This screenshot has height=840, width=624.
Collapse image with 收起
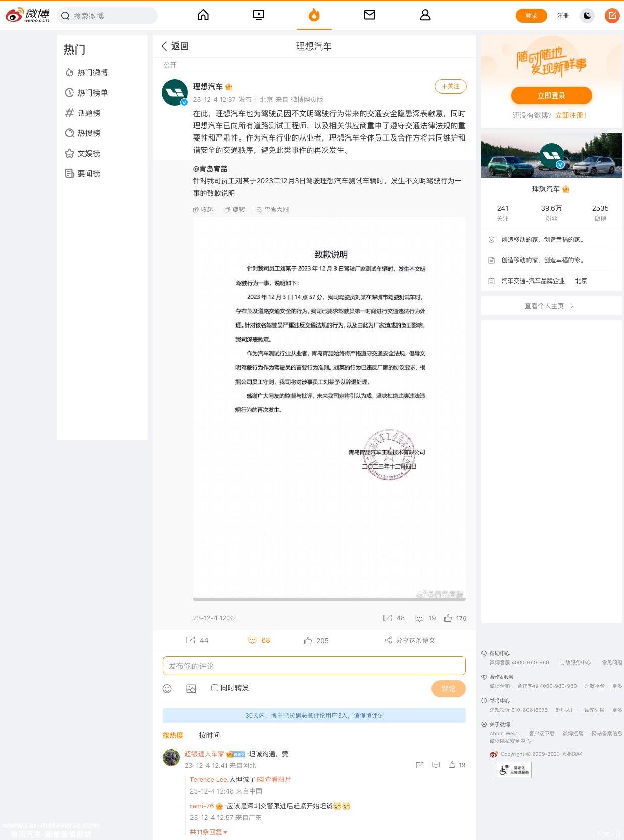(x=203, y=209)
